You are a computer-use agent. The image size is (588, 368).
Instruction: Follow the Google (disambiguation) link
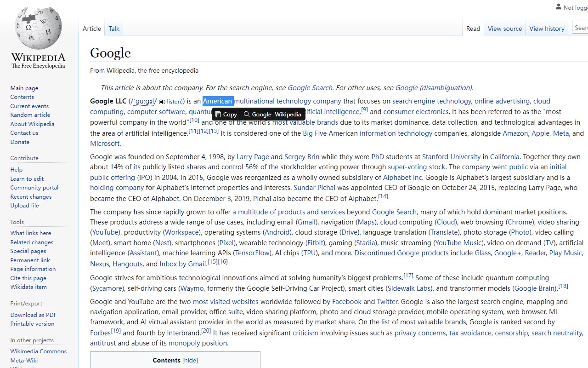433,88
